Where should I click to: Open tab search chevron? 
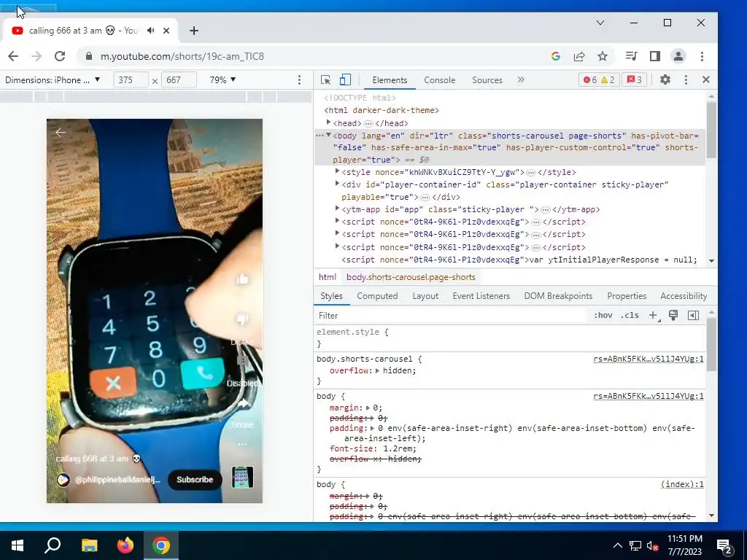pyautogui.click(x=600, y=23)
